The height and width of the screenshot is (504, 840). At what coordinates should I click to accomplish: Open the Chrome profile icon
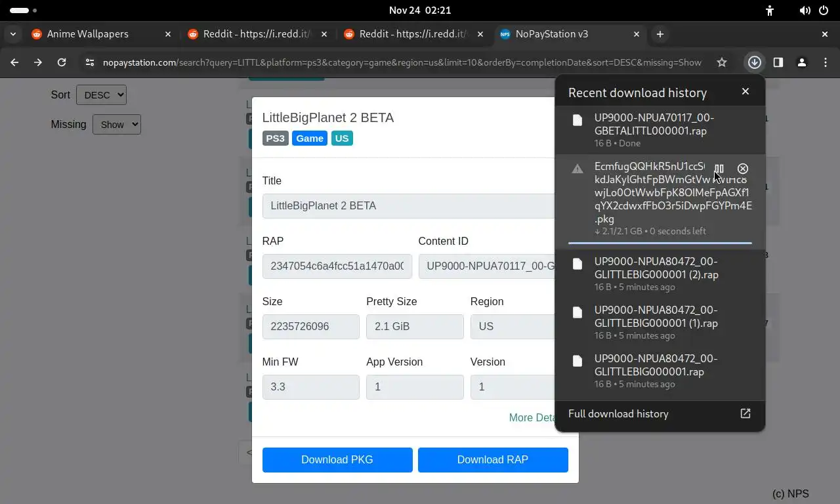coord(802,62)
